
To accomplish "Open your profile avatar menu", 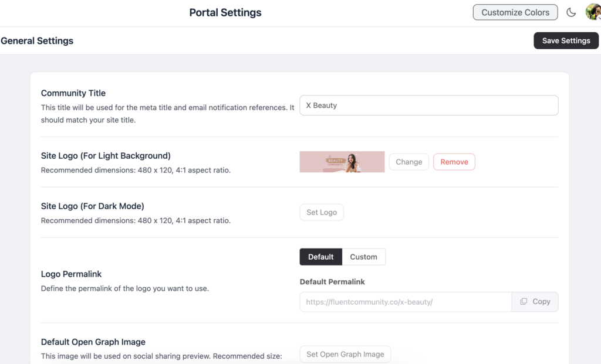I will 593,12.
